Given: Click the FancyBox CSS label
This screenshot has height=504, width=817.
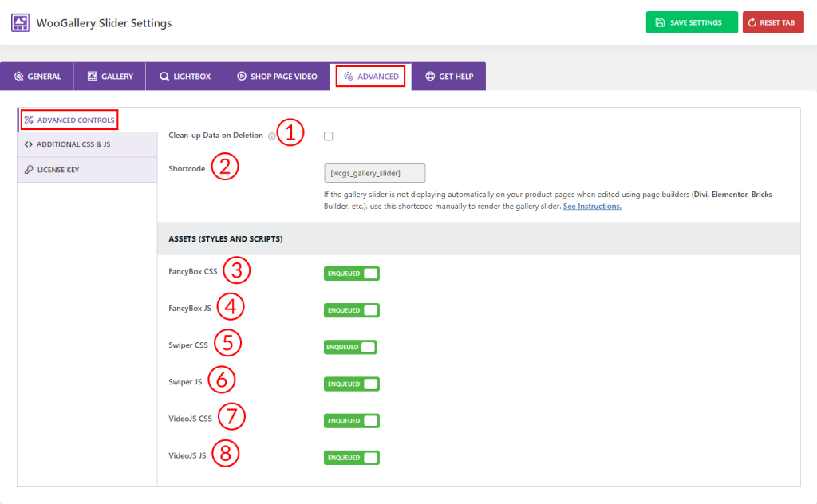Looking at the screenshot, I should pos(193,271).
